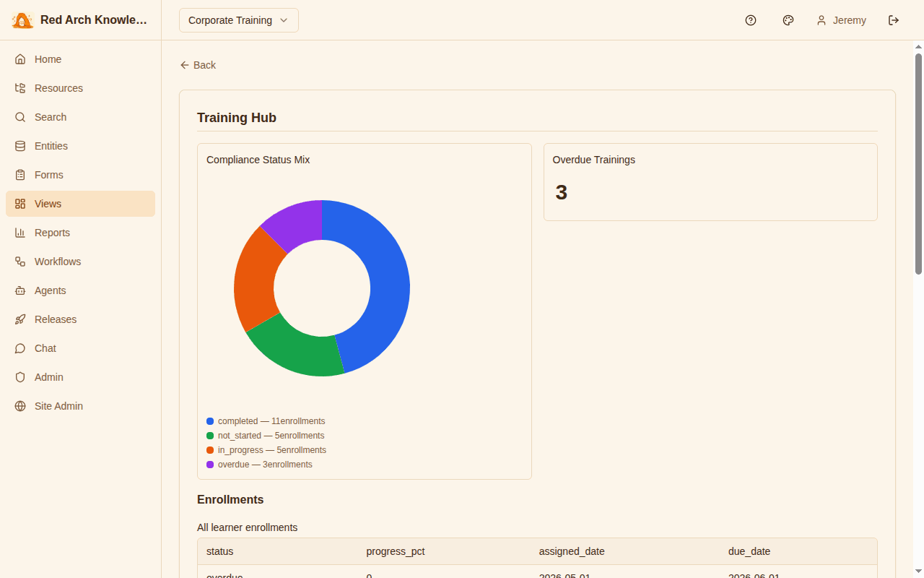924x578 pixels.
Task: Click the Red Arch logo icon
Action: point(22,20)
